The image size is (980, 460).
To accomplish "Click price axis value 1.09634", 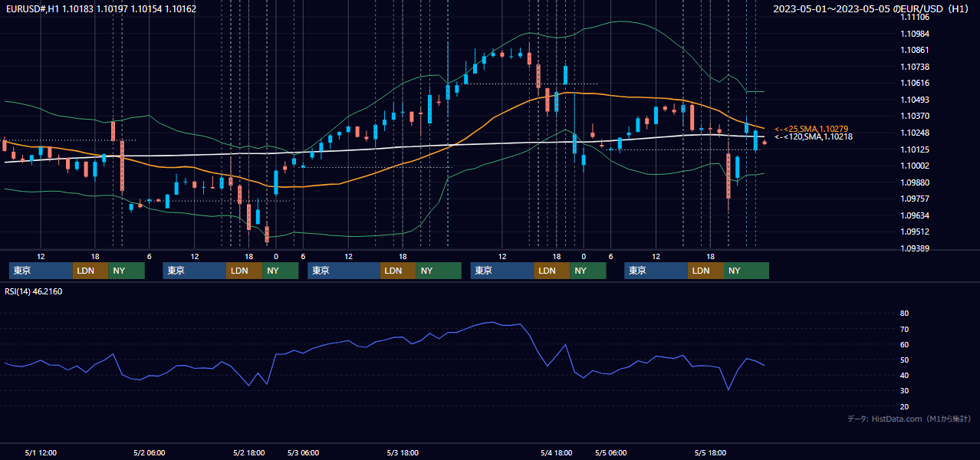I will (x=915, y=215).
